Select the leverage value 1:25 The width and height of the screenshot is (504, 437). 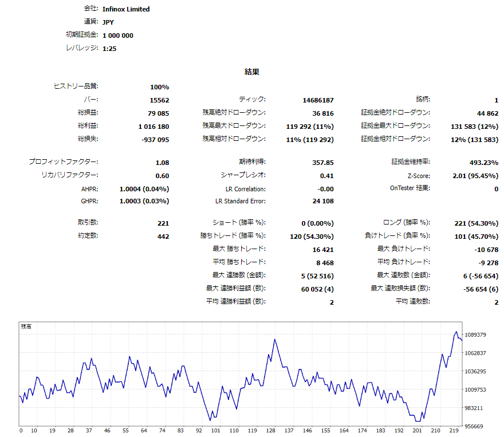[109, 49]
